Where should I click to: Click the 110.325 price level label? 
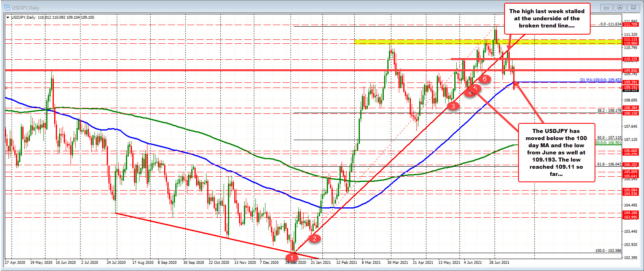coord(631,59)
